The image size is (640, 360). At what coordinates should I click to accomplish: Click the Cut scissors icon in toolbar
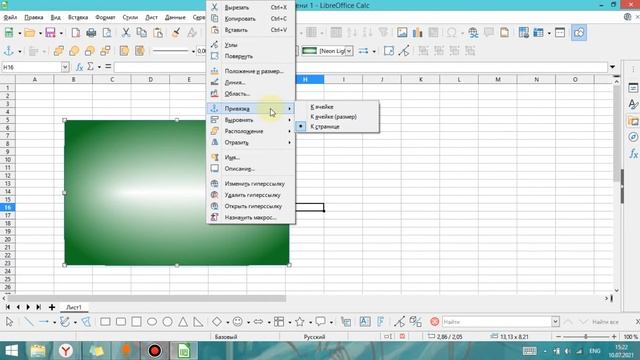[x=126, y=33]
